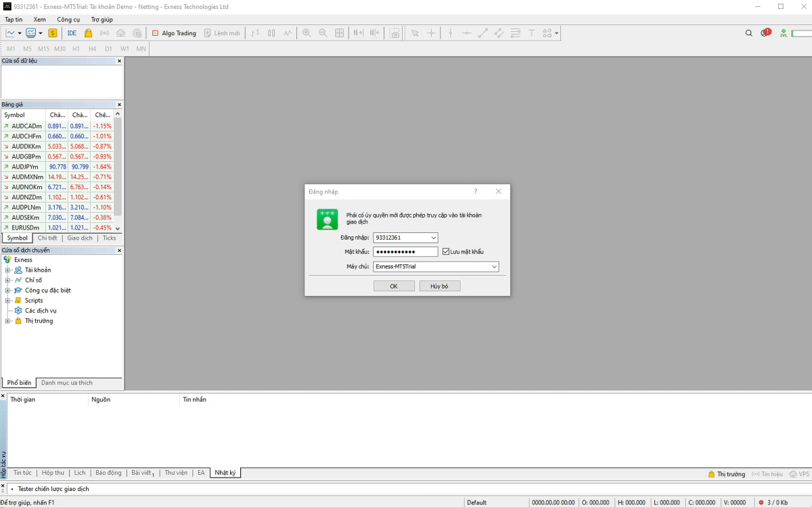Viewport: 812px width, 508px height.
Task: Open the Đăng nhập account dropdown
Action: pyautogui.click(x=434, y=238)
